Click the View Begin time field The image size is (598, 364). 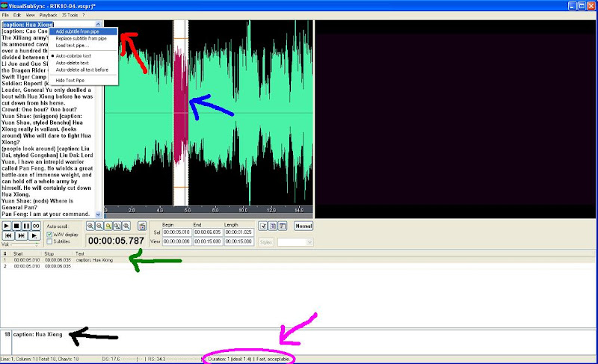pyautogui.click(x=176, y=241)
